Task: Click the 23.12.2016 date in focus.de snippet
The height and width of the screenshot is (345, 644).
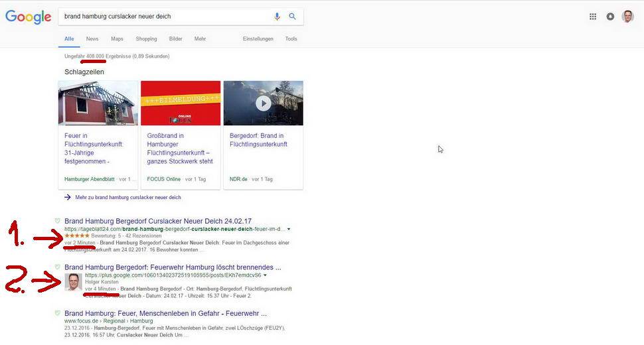Action: tap(77, 328)
